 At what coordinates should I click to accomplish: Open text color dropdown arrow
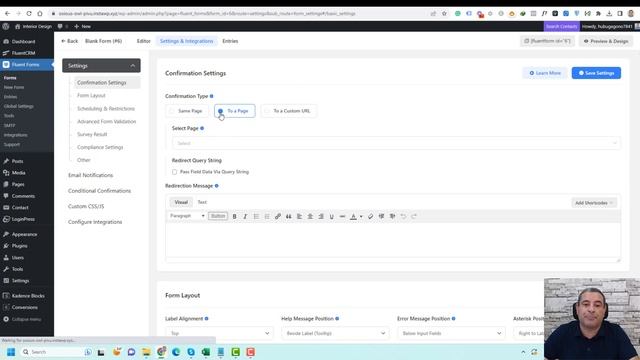(x=361, y=216)
